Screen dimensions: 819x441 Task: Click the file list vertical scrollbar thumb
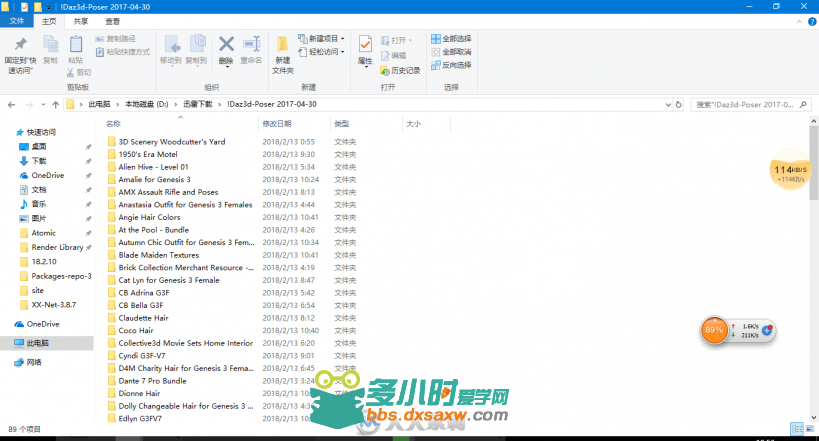point(814,162)
